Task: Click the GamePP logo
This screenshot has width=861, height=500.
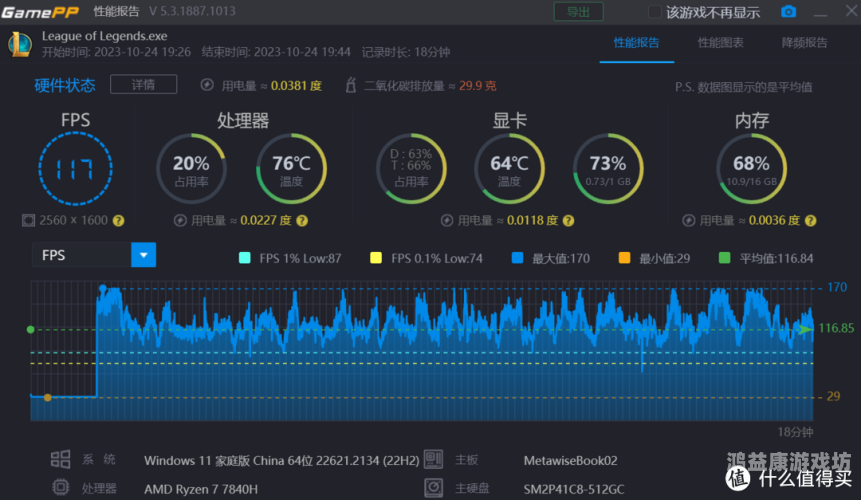Action: [x=40, y=12]
